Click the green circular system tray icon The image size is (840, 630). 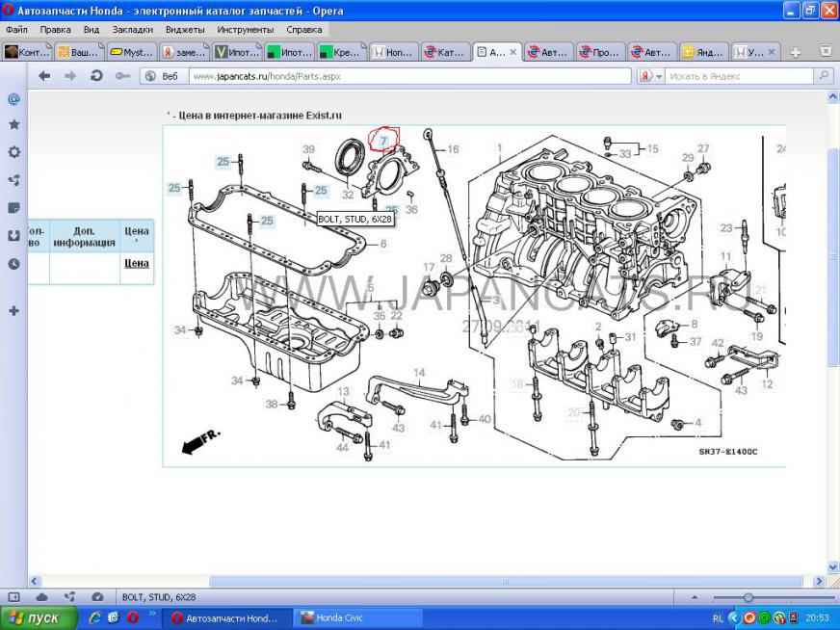[765, 618]
